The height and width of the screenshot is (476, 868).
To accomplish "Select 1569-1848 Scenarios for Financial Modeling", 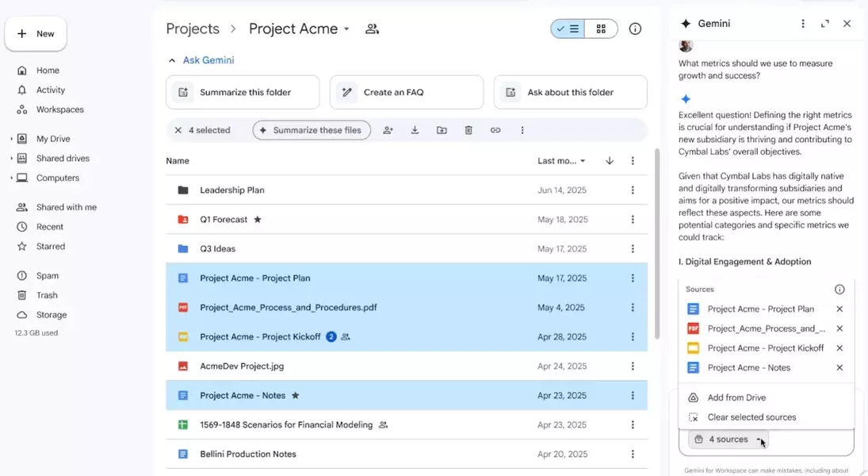I will coord(407,425).
